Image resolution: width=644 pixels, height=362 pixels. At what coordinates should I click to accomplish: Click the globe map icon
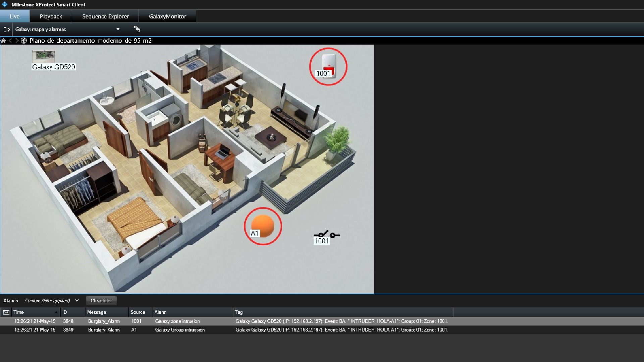[x=24, y=41]
